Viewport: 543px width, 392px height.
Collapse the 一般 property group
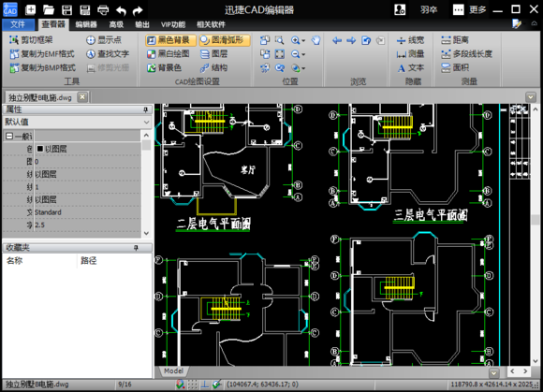click(x=9, y=136)
